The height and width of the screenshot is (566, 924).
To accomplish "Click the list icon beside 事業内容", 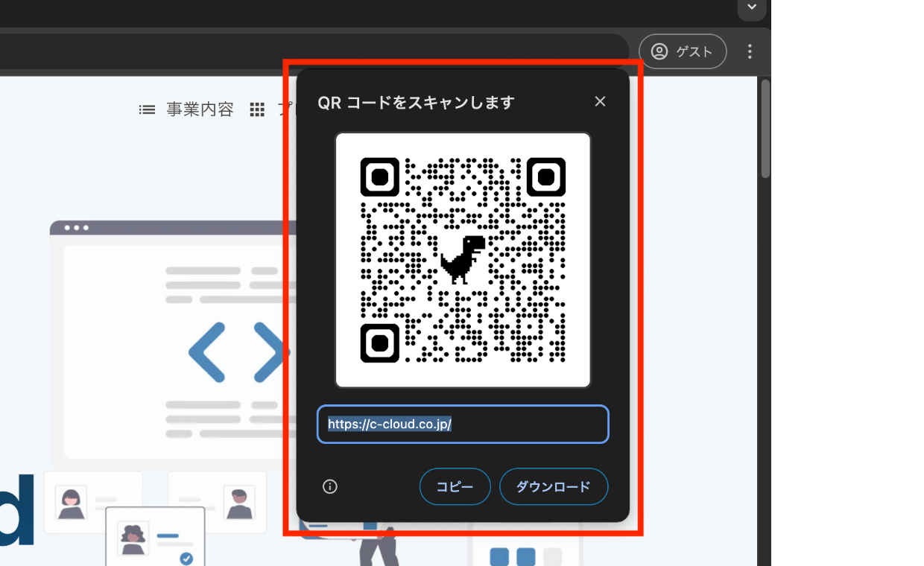I will pyautogui.click(x=147, y=110).
